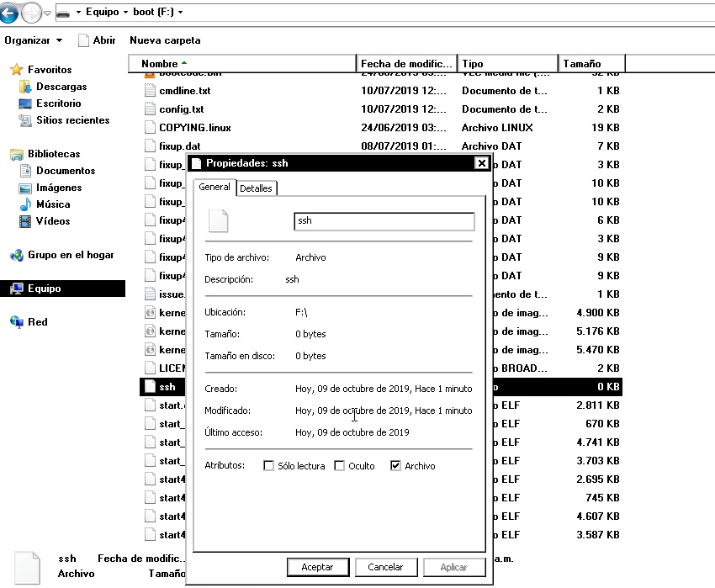Click the Archivo LINUX type cell

[497, 128]
